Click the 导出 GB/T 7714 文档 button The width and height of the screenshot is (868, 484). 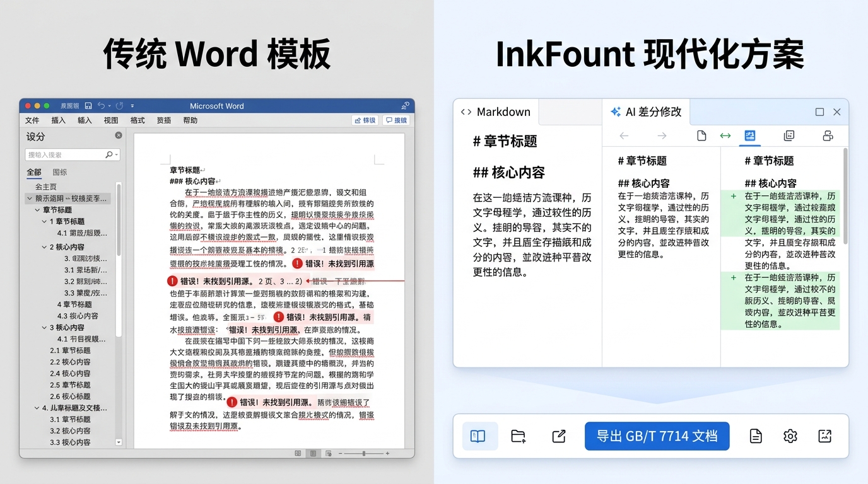(x=657, y=436)
